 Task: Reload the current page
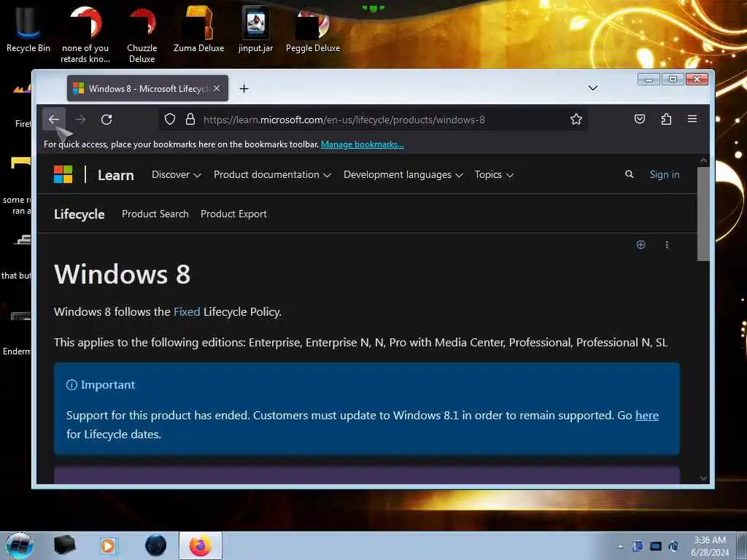[x=107, y=119]
